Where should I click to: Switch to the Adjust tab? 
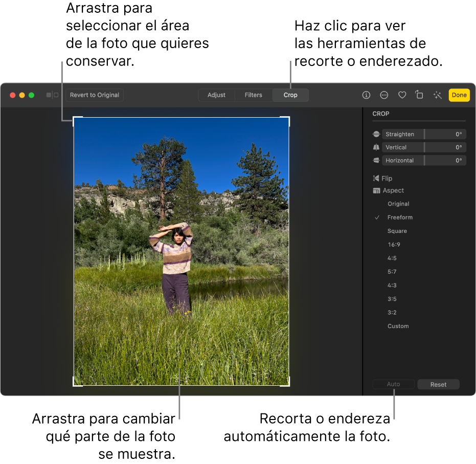[216, 95]
